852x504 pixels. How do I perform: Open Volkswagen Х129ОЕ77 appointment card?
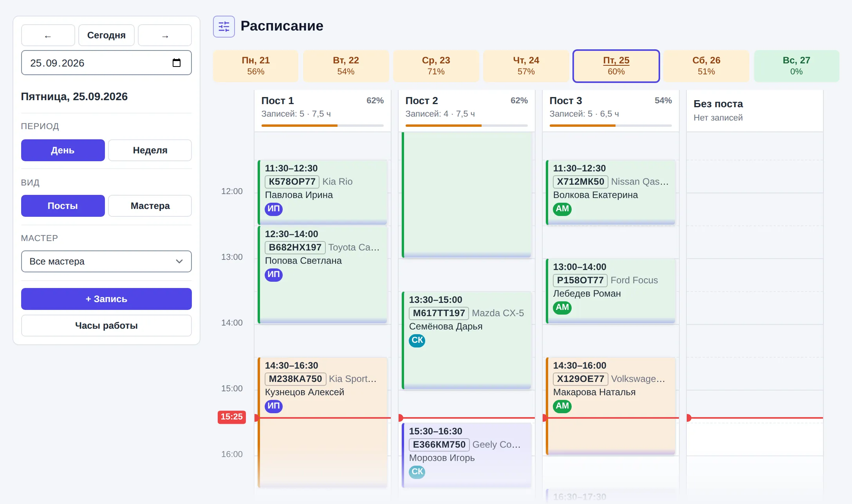[611, 406]
